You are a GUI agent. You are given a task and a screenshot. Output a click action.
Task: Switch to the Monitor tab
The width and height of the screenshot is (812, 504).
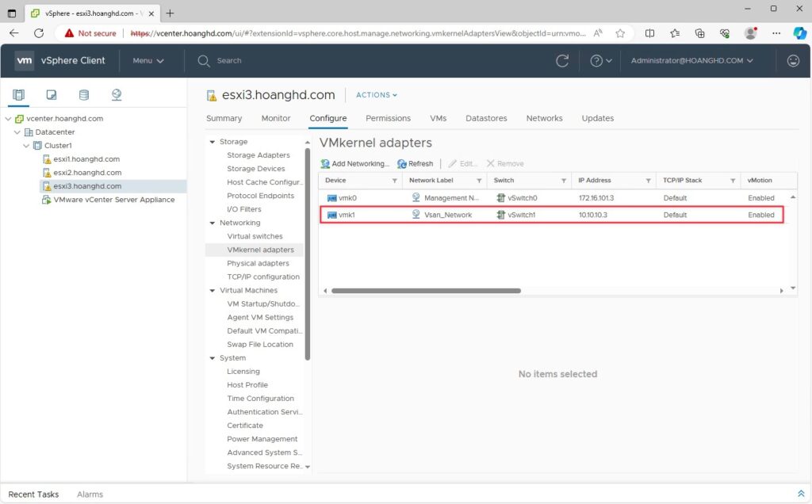(275, 118)
